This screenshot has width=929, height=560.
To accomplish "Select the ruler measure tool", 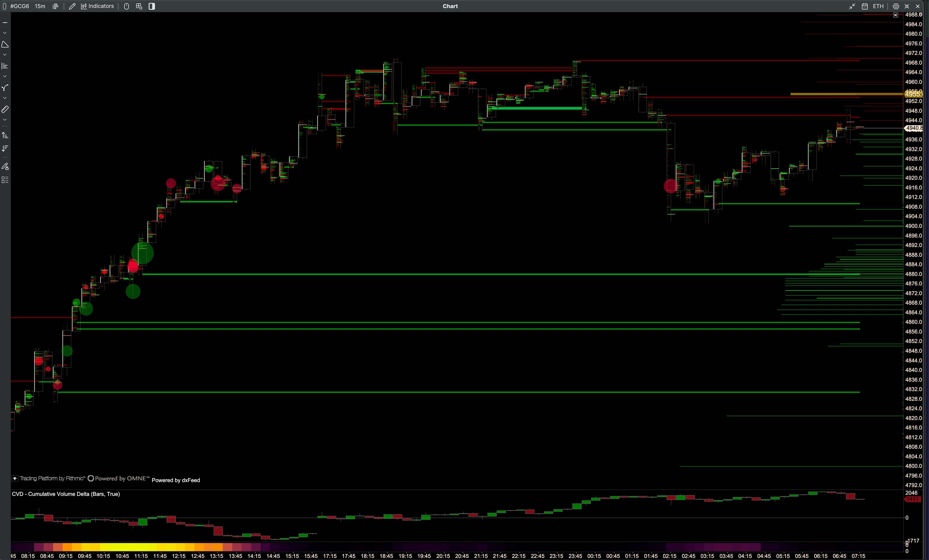I will pos(5,110).
